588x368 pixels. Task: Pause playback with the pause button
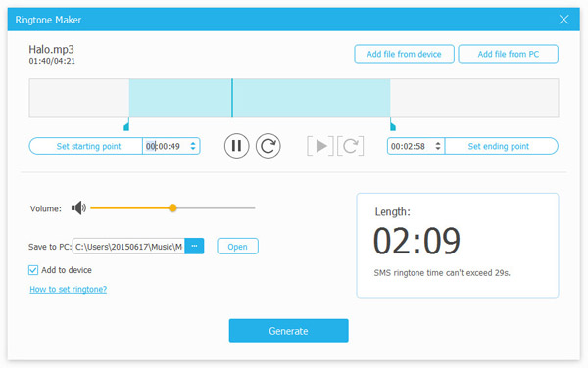coord(236,146)
